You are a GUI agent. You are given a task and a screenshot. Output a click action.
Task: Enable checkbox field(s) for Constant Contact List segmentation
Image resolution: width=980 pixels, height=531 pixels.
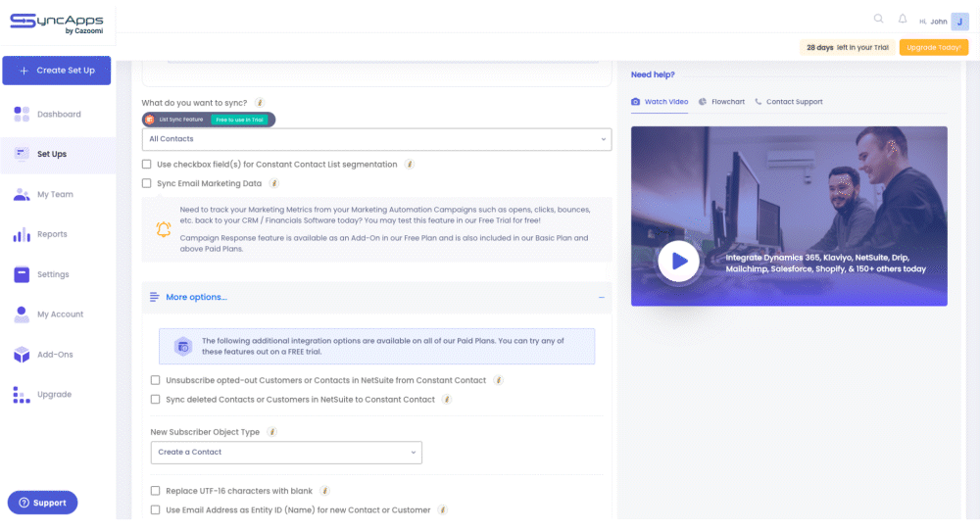(x=146, y=165)
